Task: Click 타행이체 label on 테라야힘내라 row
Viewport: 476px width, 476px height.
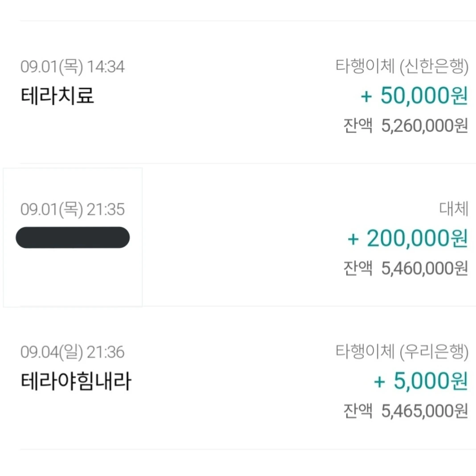Action: point(365,353)
